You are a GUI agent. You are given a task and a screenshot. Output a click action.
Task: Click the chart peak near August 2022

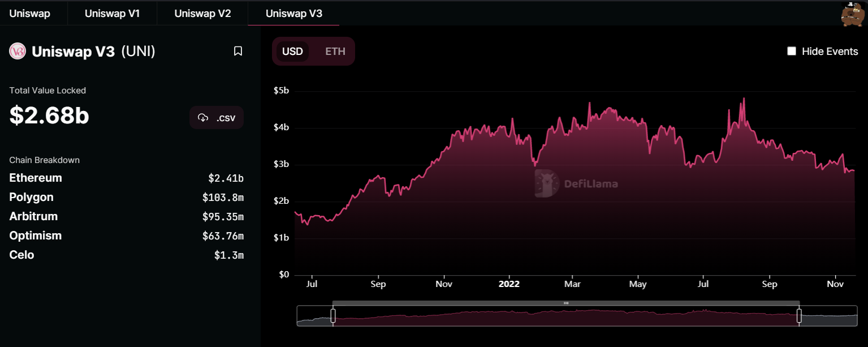(744, 98)
